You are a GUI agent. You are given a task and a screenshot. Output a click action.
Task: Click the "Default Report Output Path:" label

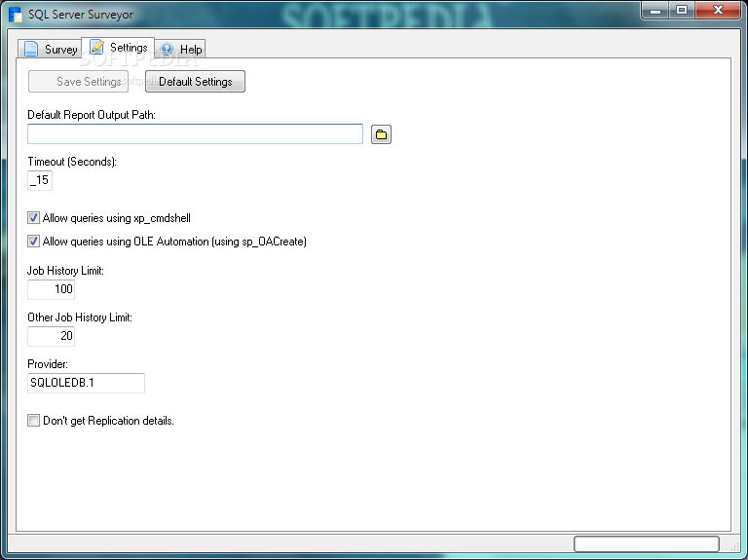[92, 115]
